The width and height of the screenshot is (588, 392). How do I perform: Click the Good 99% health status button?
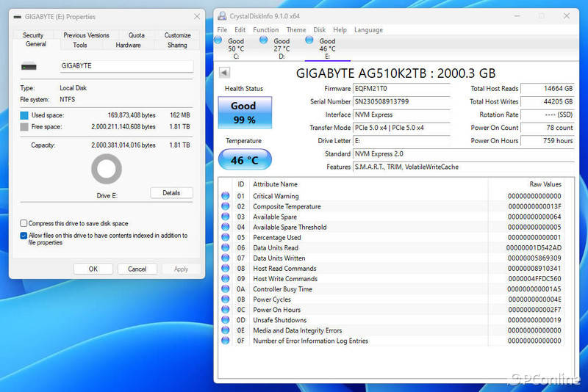244,112
